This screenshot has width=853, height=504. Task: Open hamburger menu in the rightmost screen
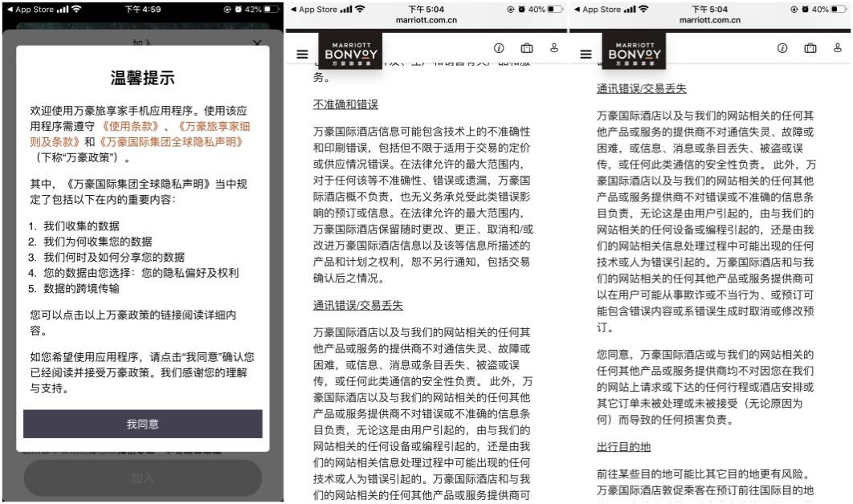click(x=586, y=55)
